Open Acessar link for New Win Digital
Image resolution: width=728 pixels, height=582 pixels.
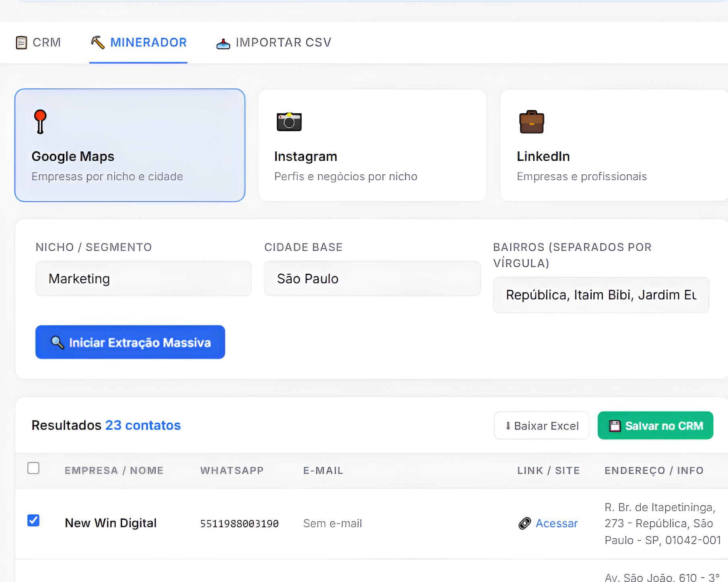557,523
